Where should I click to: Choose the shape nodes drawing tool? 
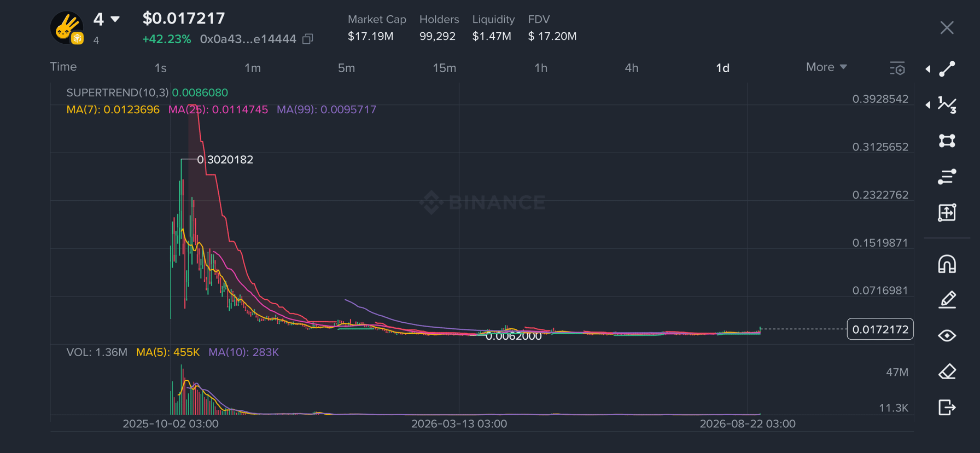coord(947,141)
